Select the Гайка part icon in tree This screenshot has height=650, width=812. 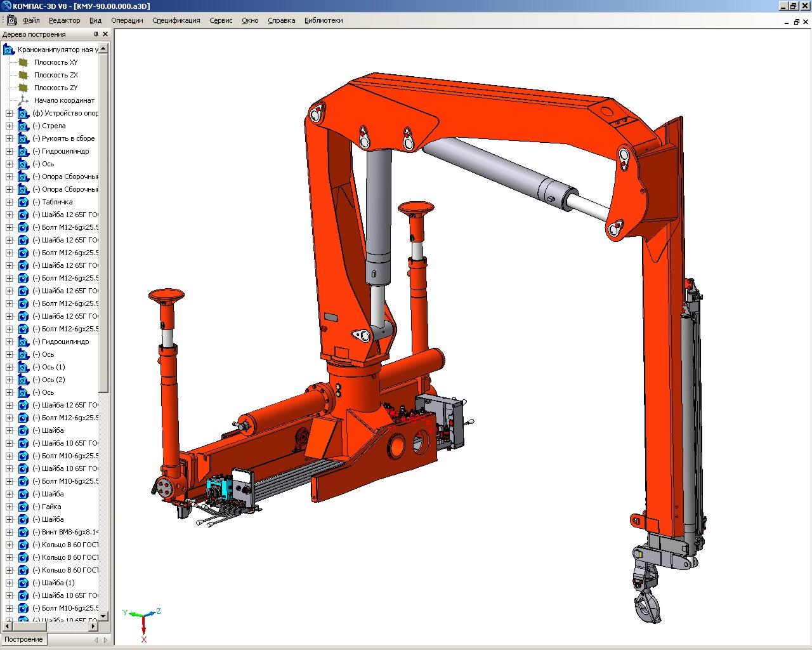pos(23,507)
